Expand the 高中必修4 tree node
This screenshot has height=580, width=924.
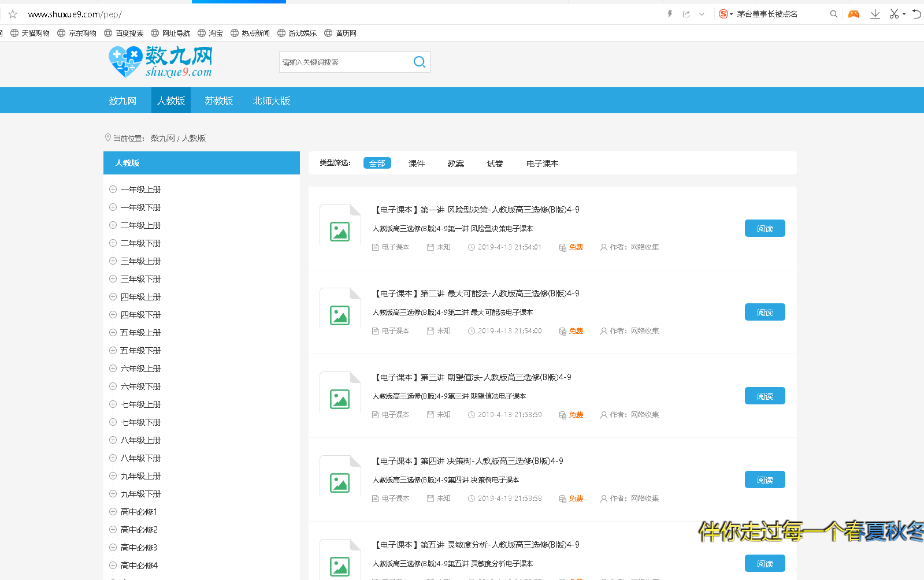tap(113, 565)
